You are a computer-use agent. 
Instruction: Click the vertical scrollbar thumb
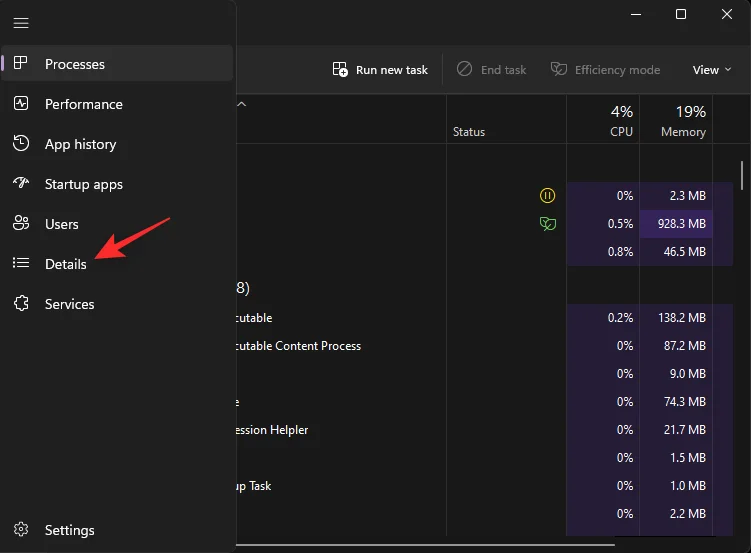click(743, 175)
